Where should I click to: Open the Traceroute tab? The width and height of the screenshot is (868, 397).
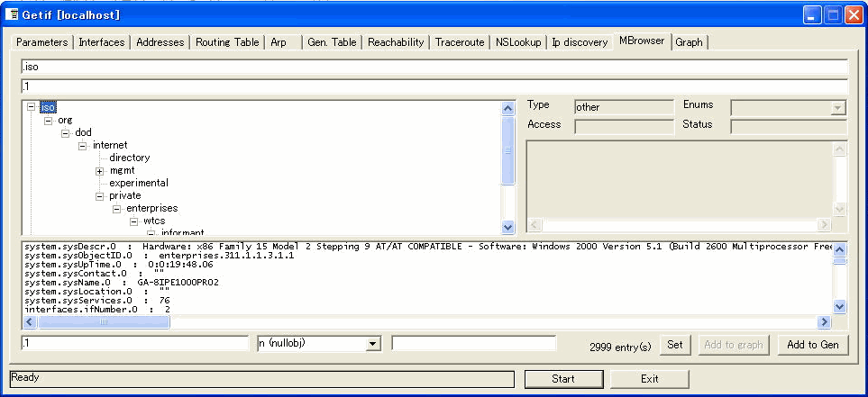tap(460, 42)
